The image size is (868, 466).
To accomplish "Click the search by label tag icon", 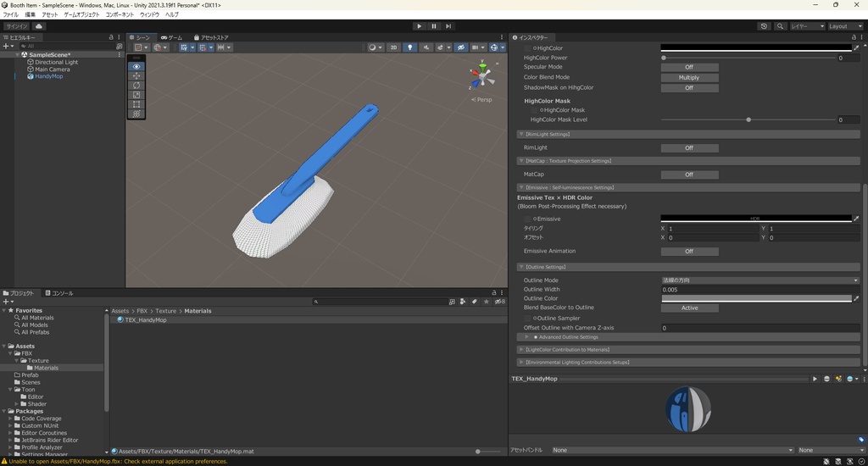I will click(x=475, y=302).
